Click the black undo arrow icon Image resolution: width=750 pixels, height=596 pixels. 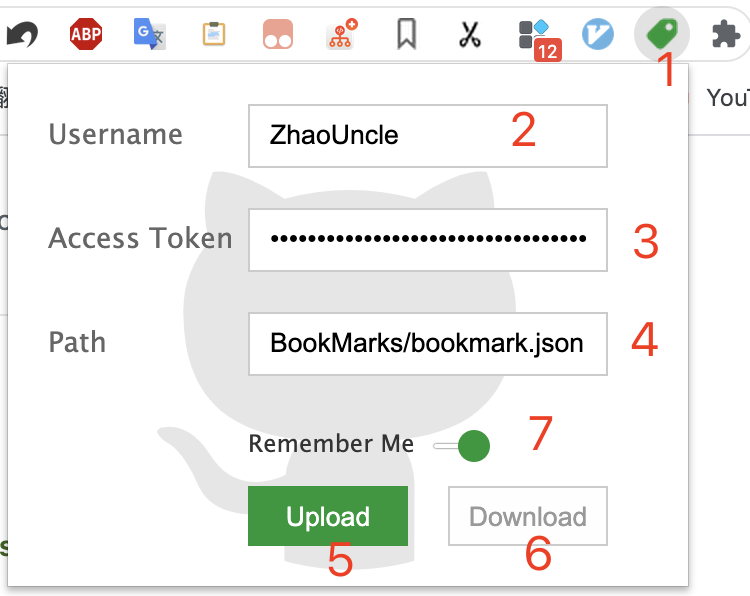coord(22,34)
